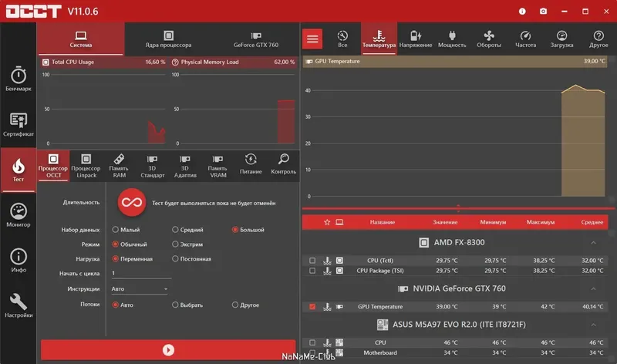Select the 3D Адаптив test
Screen dimensions: 617x364
pyautogui.click(x=184, y=166)
